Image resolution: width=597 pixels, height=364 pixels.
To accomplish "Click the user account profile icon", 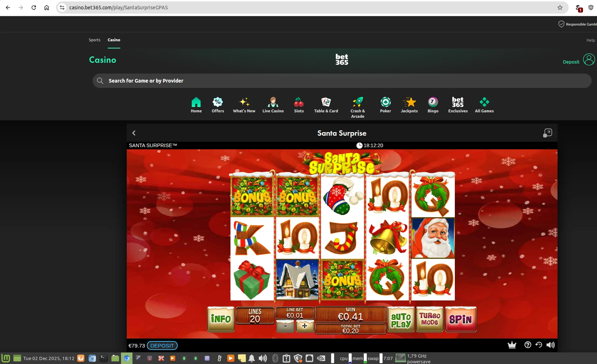I will coord(589,60).
